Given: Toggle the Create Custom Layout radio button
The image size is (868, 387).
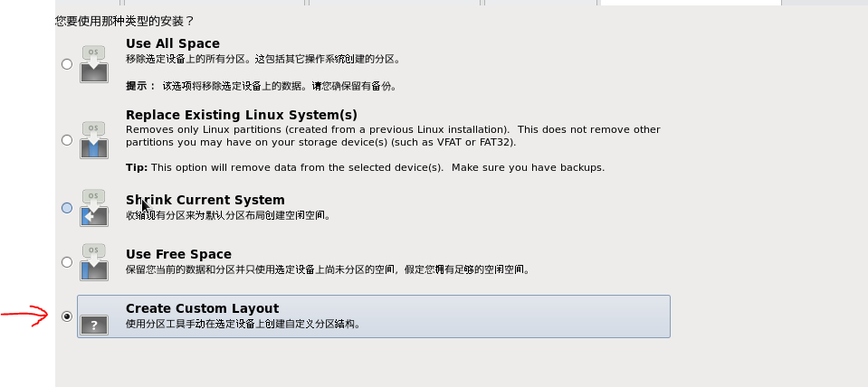Looking at the screenshot, I should [x=67, y=316].
